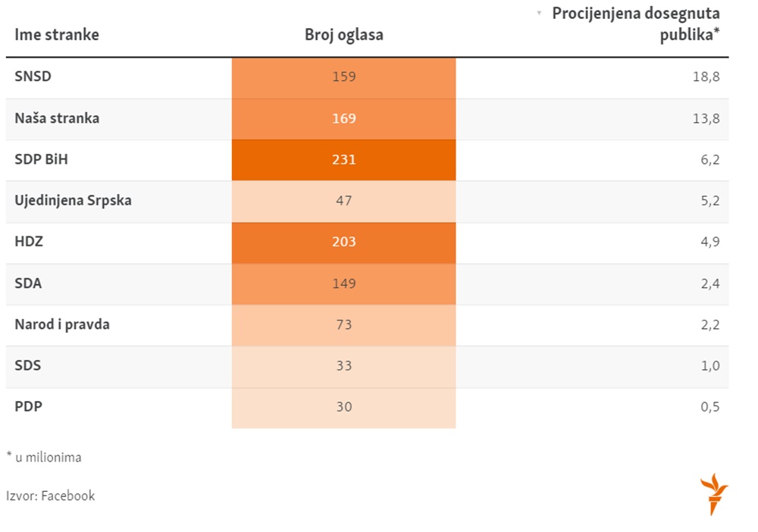
Task: Click the Izvor: Facebook source text
Action: 51,496
